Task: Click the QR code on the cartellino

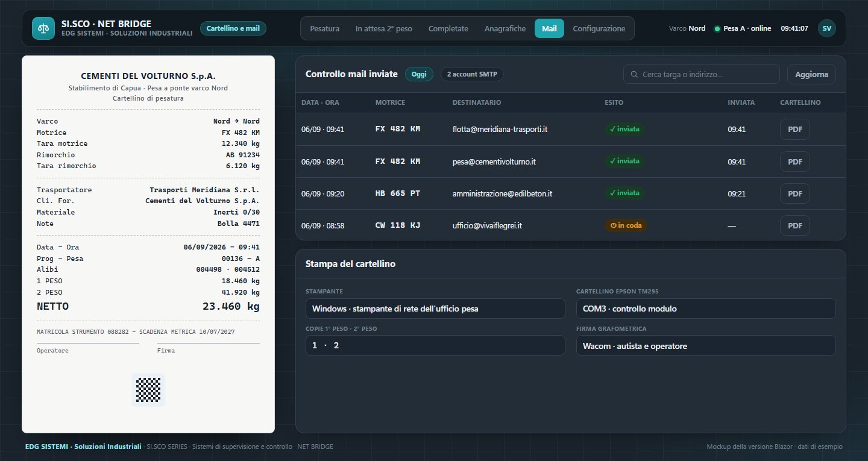Action: coord(148,390)
